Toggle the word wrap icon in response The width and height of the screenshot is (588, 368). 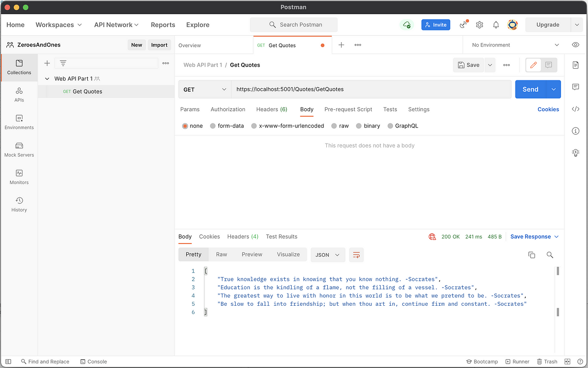[356, 255]
